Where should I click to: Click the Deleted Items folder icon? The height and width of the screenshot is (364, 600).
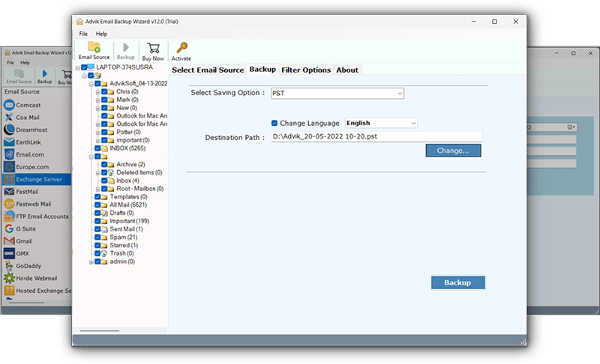coord(111,173)
